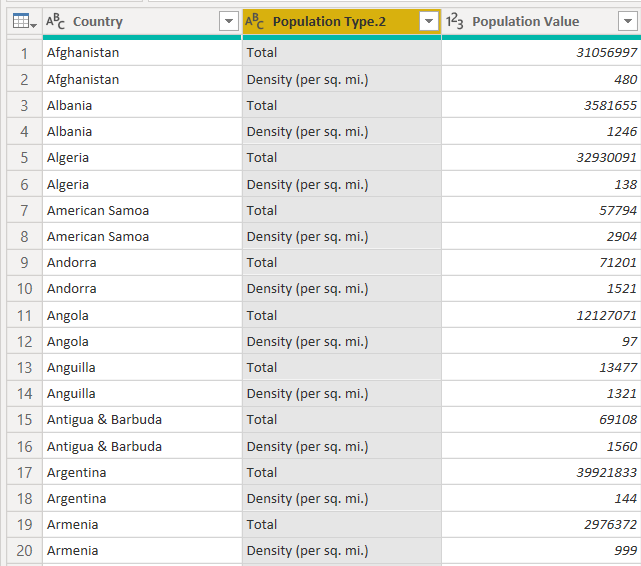Select row number 1

click(x=25, y=53)
